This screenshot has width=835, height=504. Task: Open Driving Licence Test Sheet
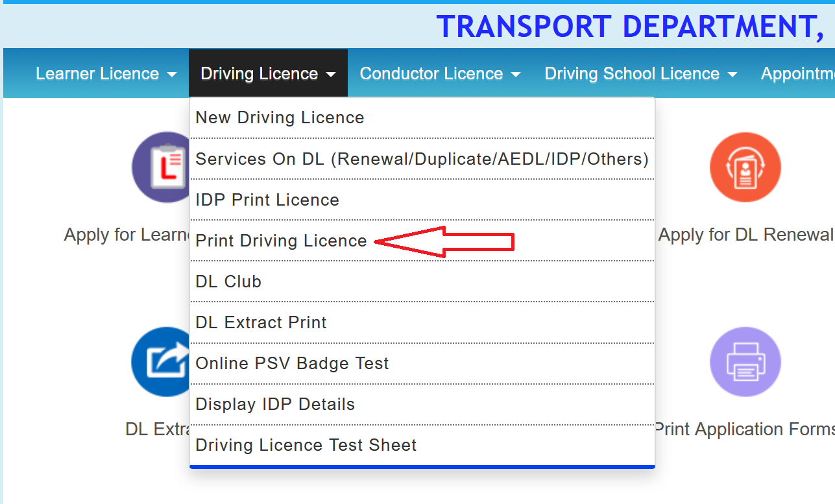pyautogui.click(x=306, y=445)
